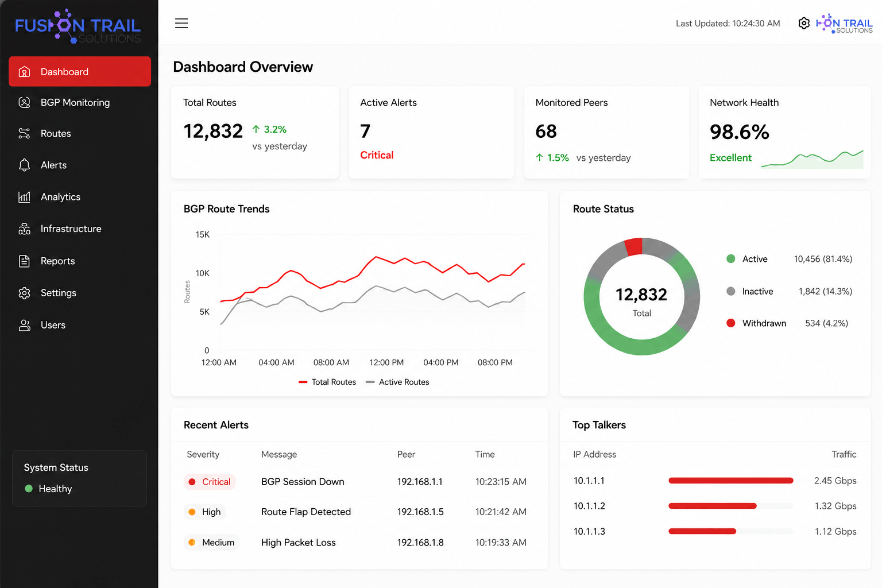Screen dimensions: 882x588
Task: Toggle Total Routes legend in chart
Action: [x=327, y=382]
